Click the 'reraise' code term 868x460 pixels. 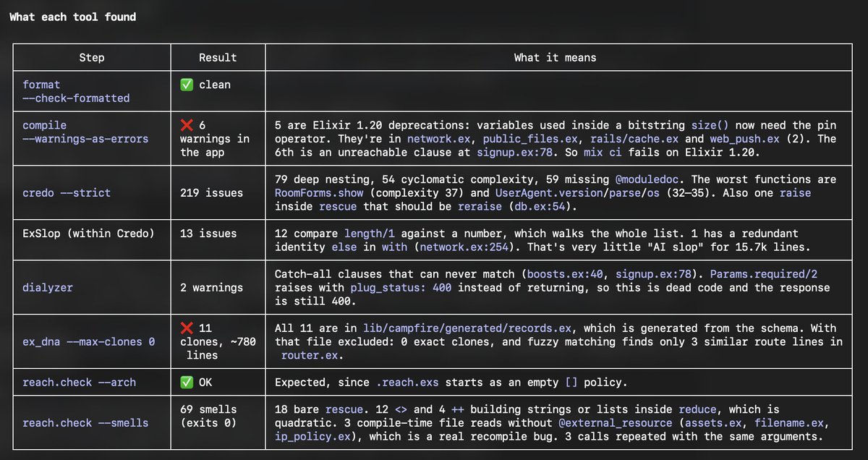point(479,206)
